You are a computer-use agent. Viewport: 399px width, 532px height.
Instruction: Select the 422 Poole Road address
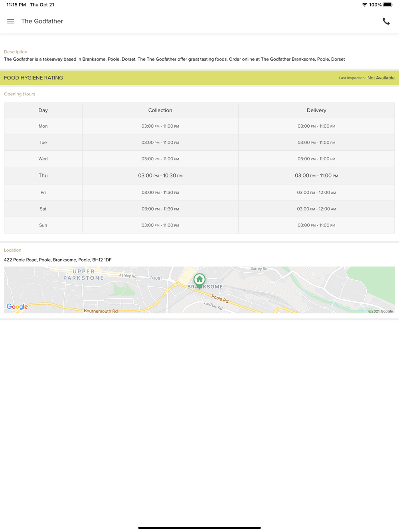(58, 260)
